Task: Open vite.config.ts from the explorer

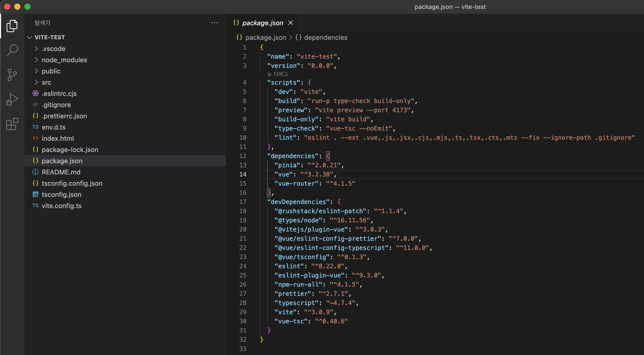Action: click(62, 206)
